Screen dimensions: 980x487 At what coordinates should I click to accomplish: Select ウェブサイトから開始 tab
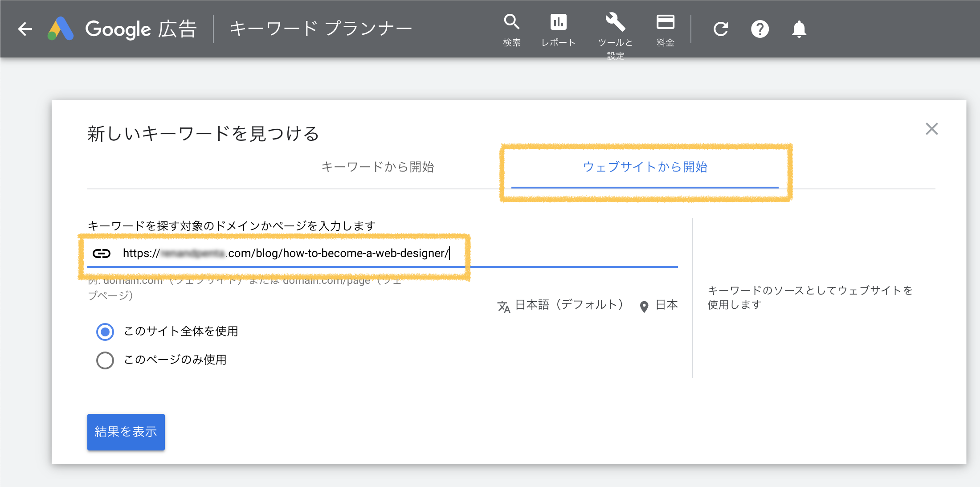pyautogui.click(x=645, y=167)
